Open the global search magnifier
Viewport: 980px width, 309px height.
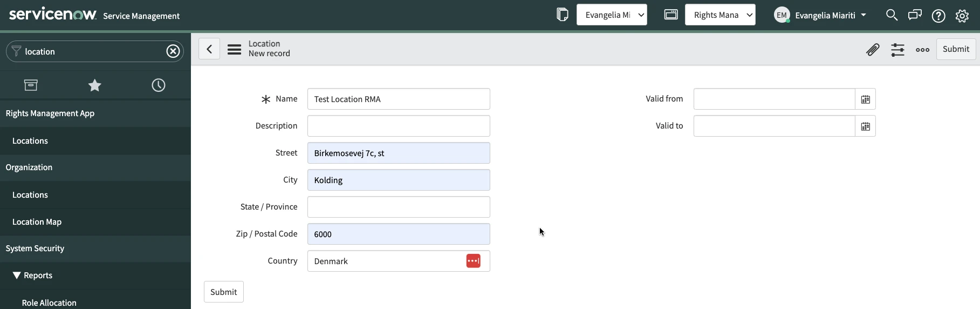892,15
